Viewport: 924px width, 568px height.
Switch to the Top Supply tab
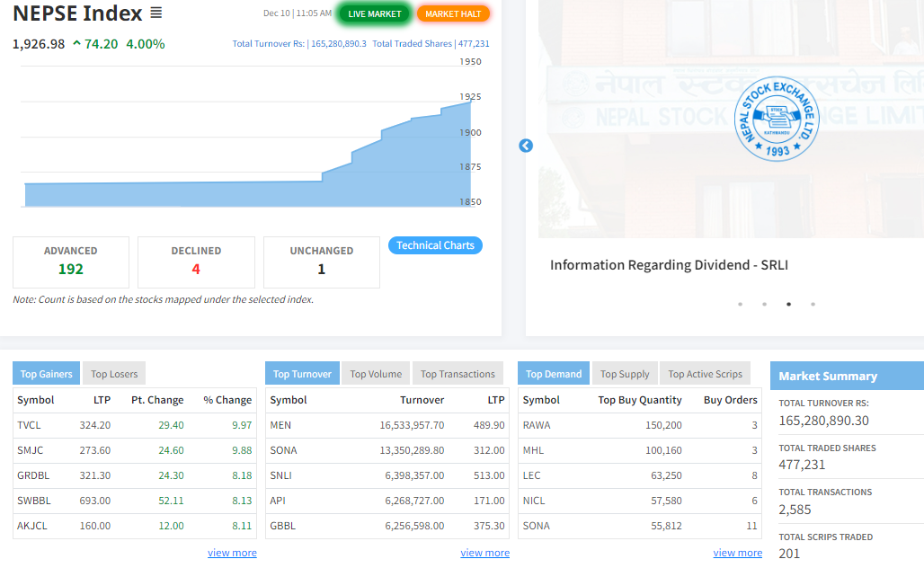pyautogui.click(x=624, y=374)
